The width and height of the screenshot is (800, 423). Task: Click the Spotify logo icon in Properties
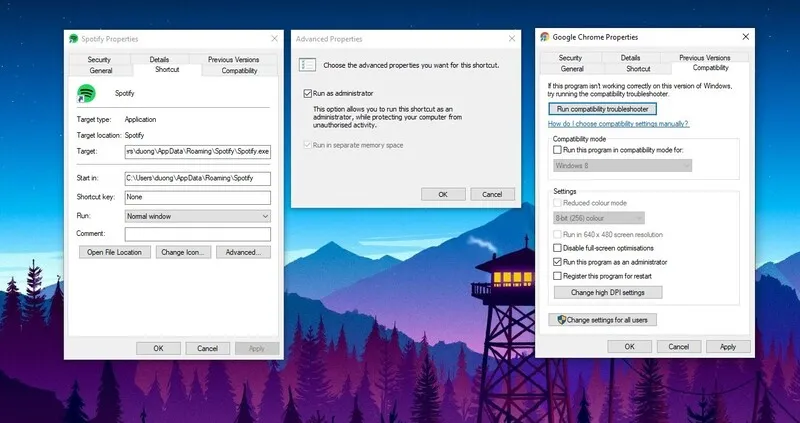[85, 93]
